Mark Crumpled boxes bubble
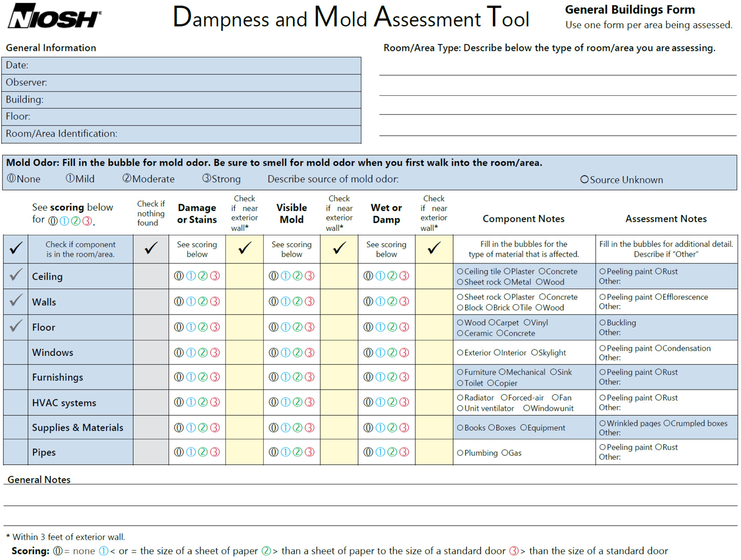The height and width of the screenshot is (560, 741). tap(667, 423)
